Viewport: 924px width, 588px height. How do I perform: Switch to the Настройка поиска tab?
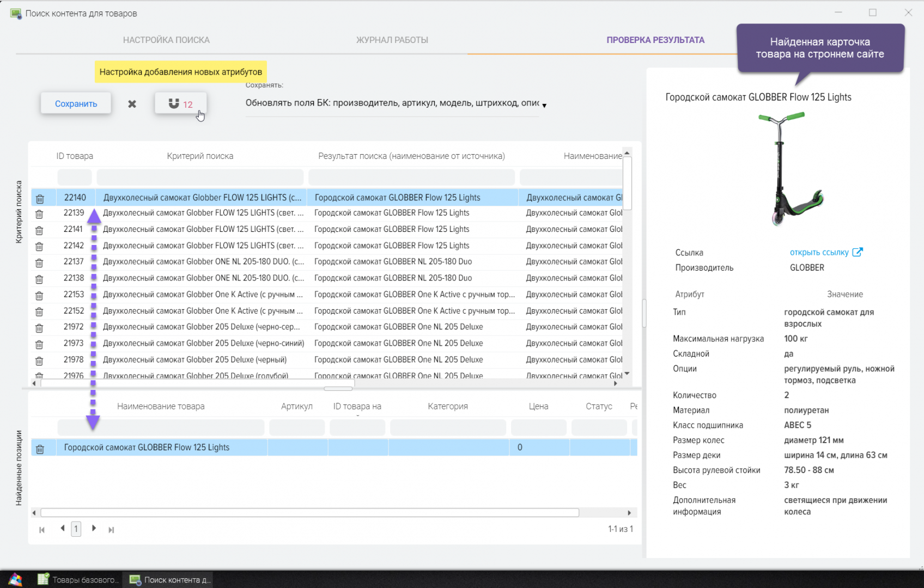tap(166, 40)
